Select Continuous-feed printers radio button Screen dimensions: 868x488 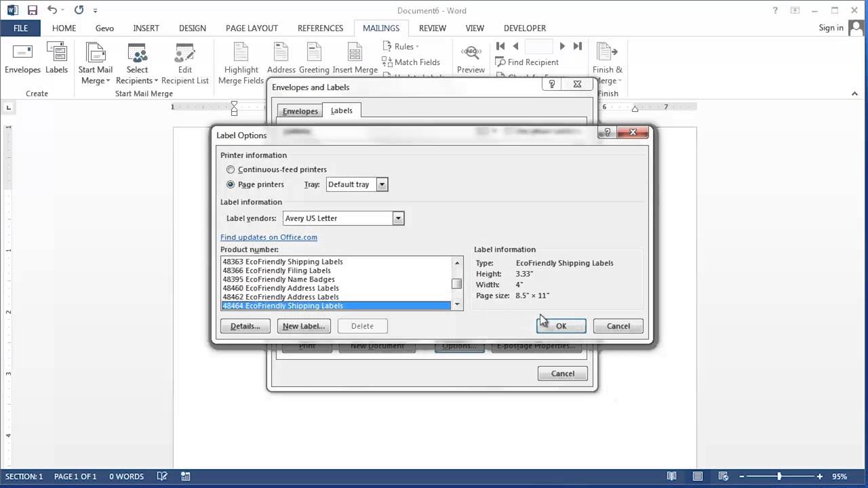[x=231, y=169]
